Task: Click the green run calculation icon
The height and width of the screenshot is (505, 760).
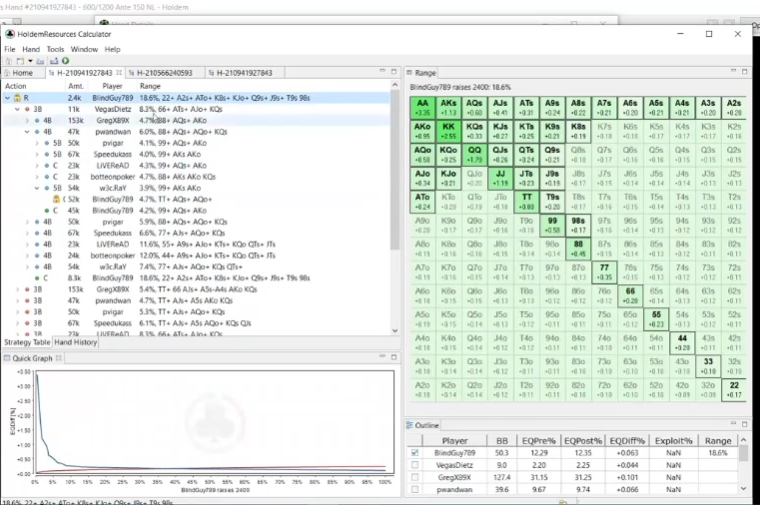Action: (x=65, y=61)
